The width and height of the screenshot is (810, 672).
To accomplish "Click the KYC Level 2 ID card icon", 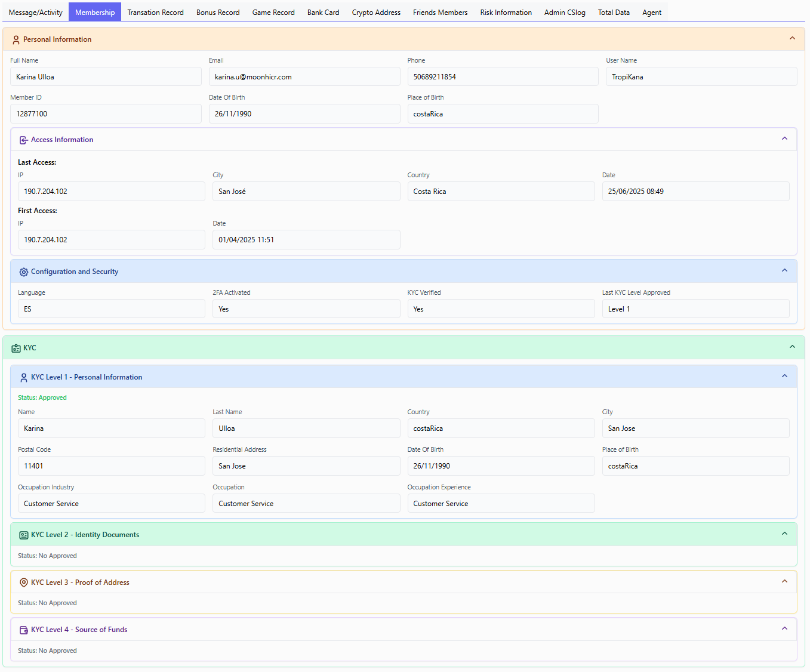I will [23, 535].
